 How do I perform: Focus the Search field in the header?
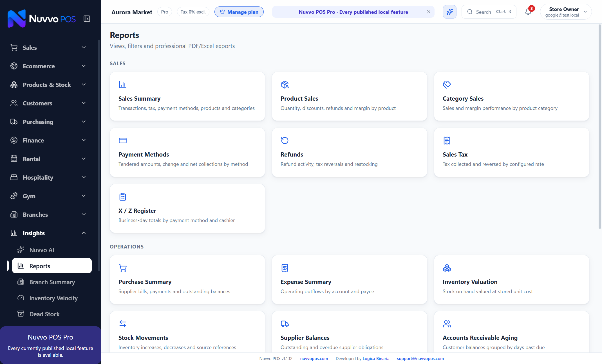pos(489,12)
